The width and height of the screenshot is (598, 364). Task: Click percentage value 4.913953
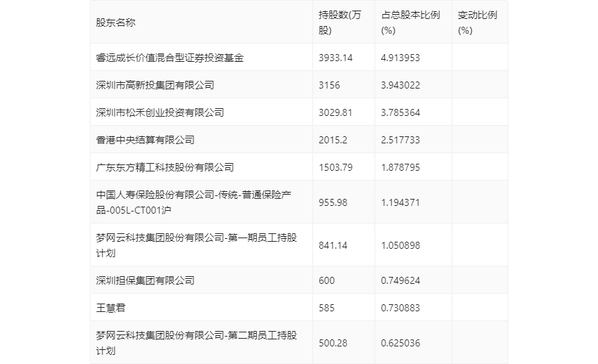point(400,58)
